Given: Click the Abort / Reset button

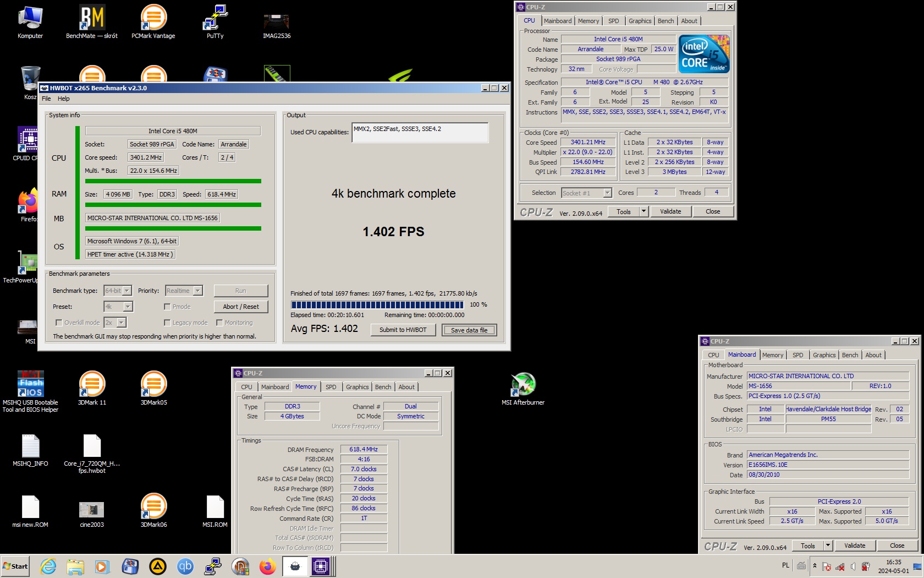Looking at the screenshot, I should [240, 307].
